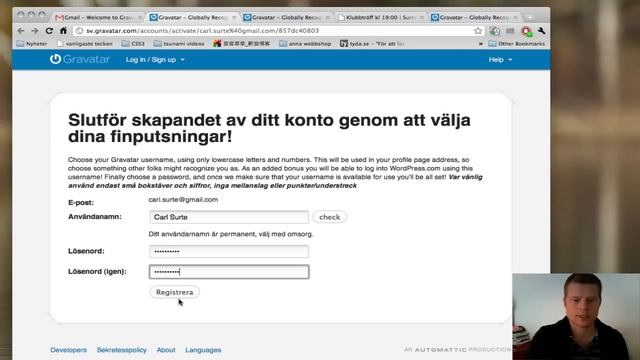Screen dimensions: 640x360
Task: Open the vanligaste tecken bookmark
Action: [x=85, y=43]
